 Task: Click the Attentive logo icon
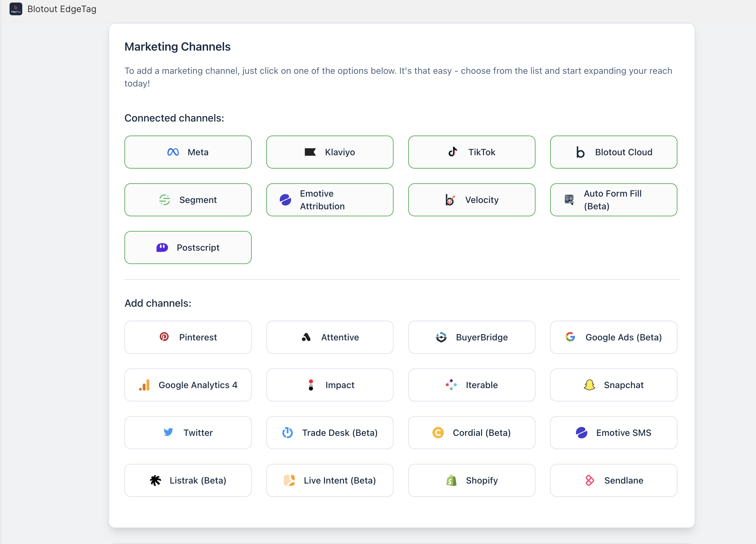[x=306, y=337]
